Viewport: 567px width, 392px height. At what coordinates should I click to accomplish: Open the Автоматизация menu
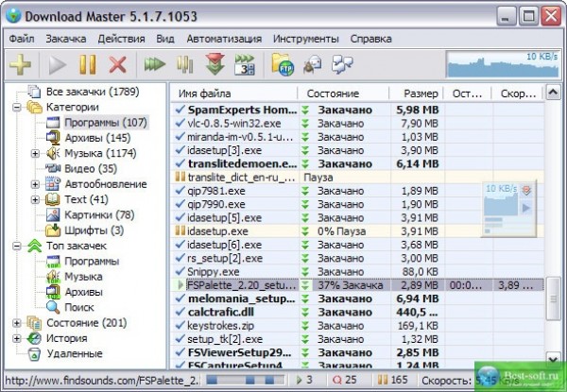click(223, 39)
